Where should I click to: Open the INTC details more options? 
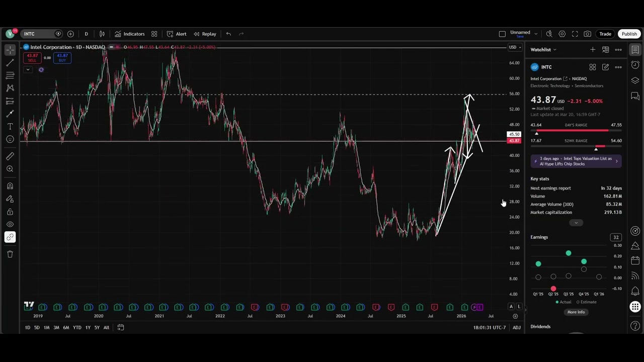tap(618, 67)
